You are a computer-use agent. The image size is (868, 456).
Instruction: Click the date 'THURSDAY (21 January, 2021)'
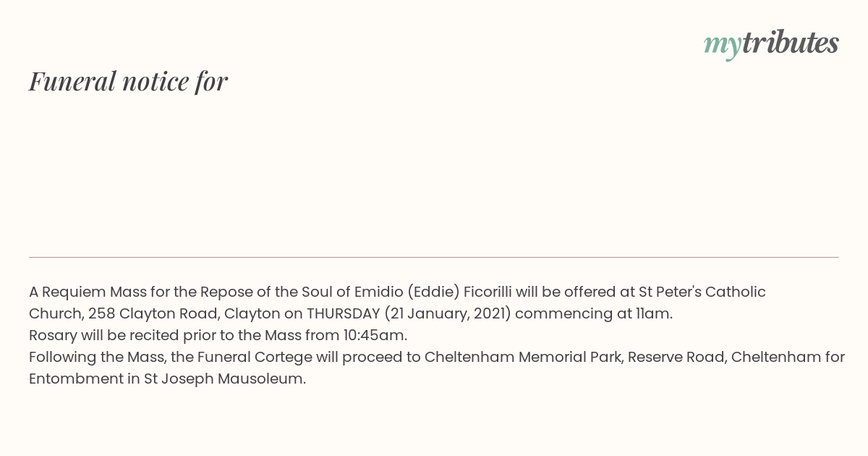[x=409, y=314]
